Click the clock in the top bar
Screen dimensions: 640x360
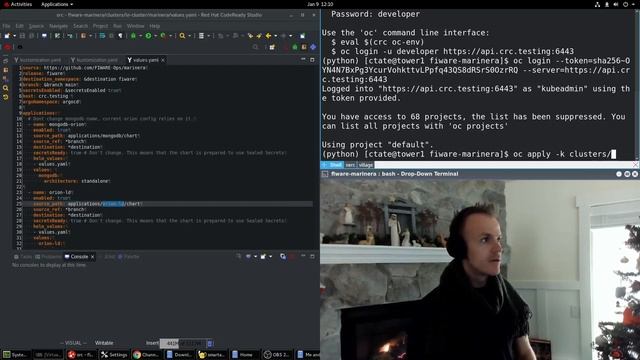pos(320,4)
